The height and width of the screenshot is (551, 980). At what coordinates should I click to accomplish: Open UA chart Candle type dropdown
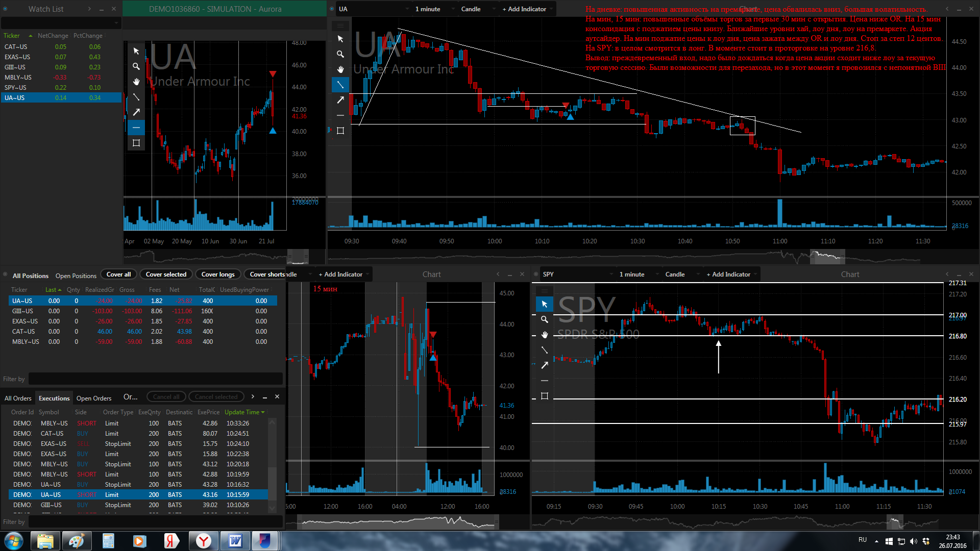(x=478, y=9)
